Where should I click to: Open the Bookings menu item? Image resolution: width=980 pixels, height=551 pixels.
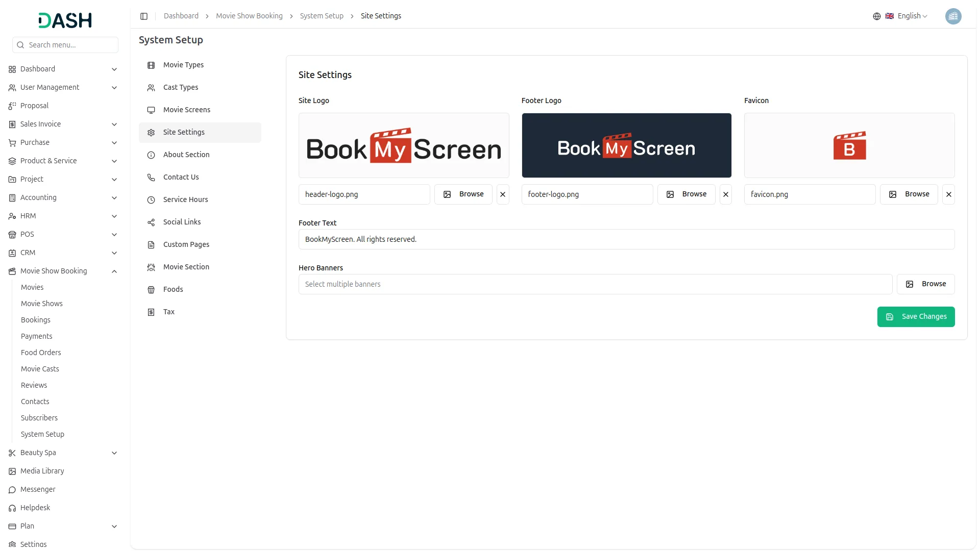tap(36, 320)
